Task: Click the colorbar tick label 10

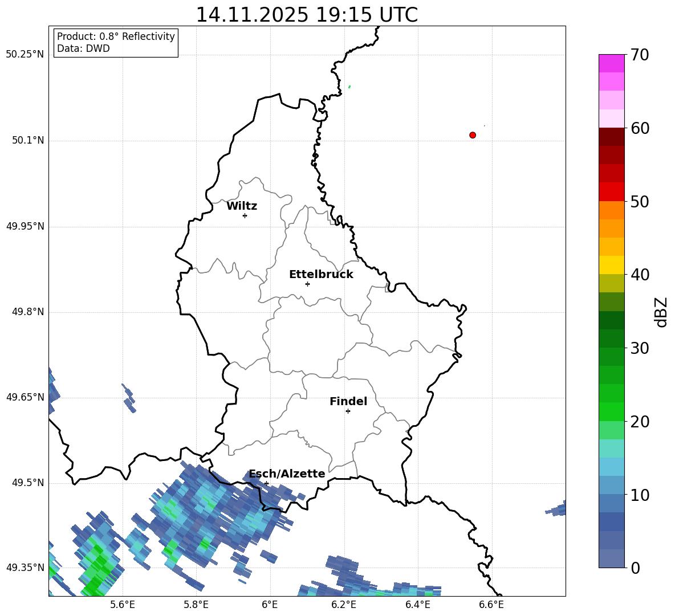Action: (x=640, y=495)
